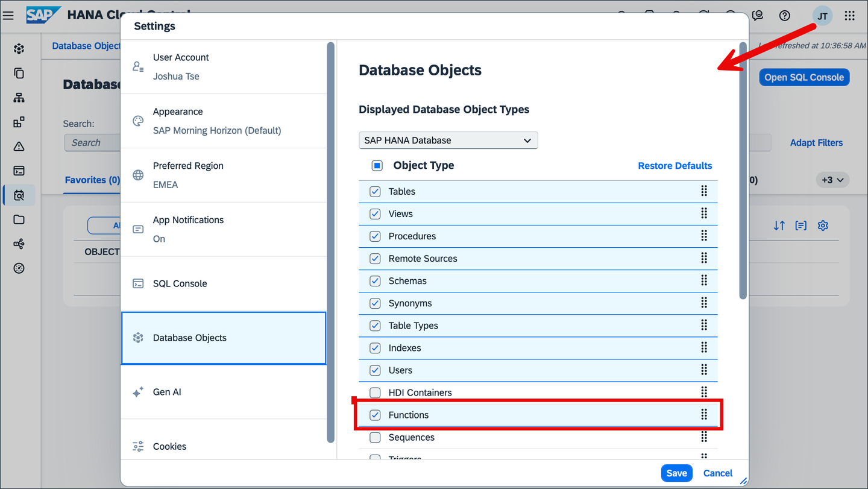The height and width of the screenshot is (489, 868).
Task: Click the Restore Defaults link
Action: pos(675,166)
